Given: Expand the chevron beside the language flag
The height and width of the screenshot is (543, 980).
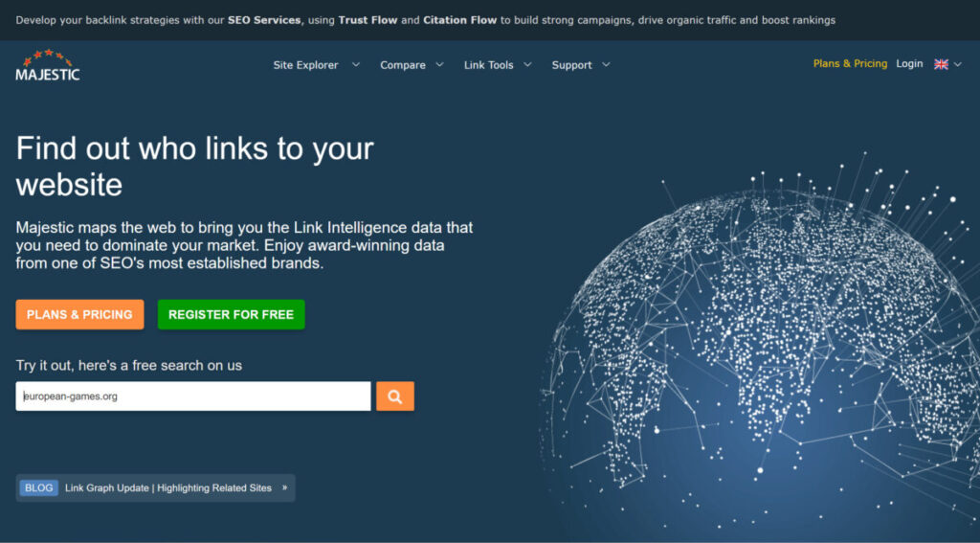Looking at the screenshot, I should (x=957, y=64).
